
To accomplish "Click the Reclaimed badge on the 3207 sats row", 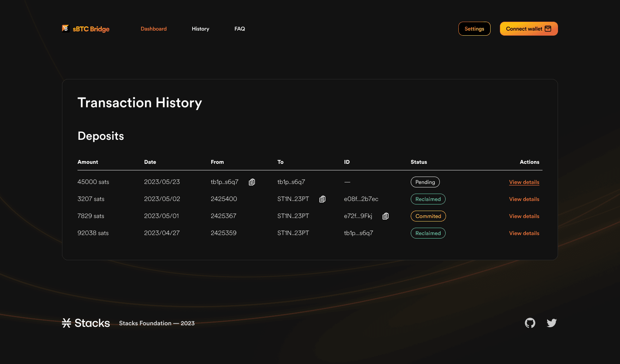I will [428, 199].
